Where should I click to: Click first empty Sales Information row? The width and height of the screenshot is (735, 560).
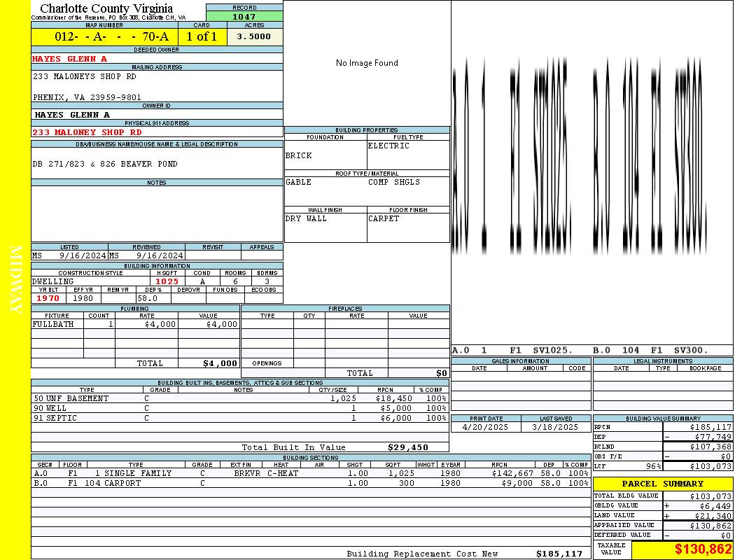[521, 377]
